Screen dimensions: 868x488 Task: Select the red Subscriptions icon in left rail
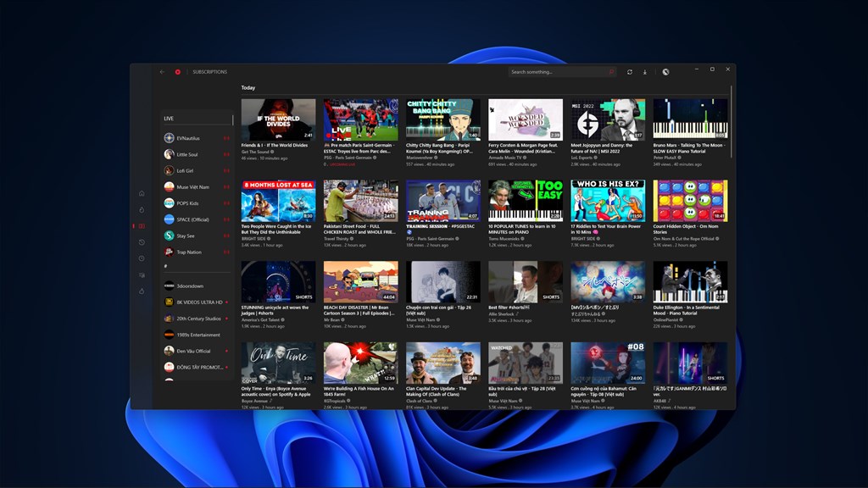[142, 225]
